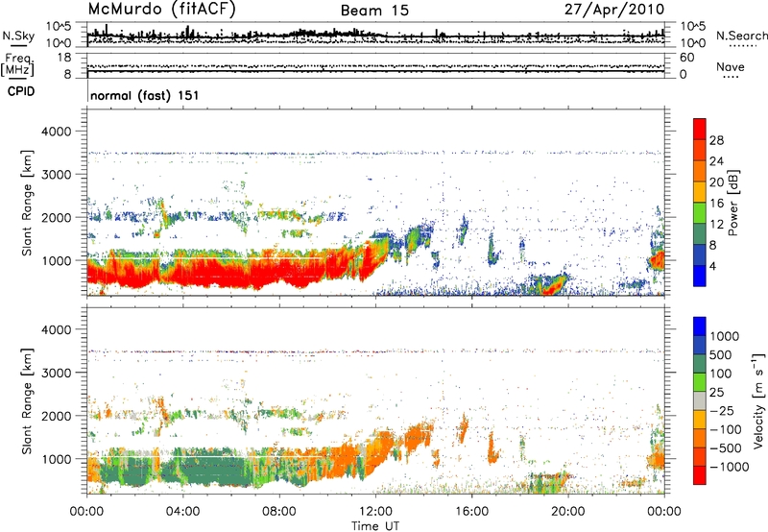Pick the red bottom Velocity colorbar segment
Screen dimensions: 768x532
click(700, 475)
